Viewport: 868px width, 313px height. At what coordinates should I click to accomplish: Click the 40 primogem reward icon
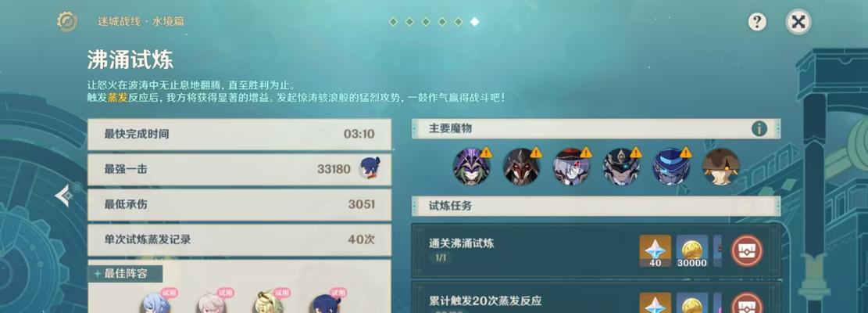655,251
